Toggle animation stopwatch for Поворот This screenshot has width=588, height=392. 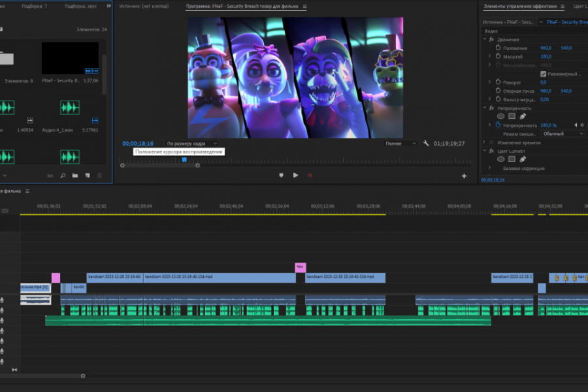click(497, 82)
